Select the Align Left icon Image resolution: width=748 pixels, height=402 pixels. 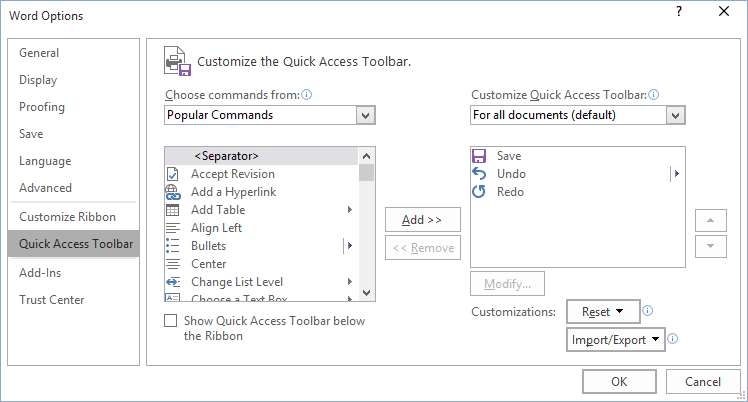click(x=172, y=228)
